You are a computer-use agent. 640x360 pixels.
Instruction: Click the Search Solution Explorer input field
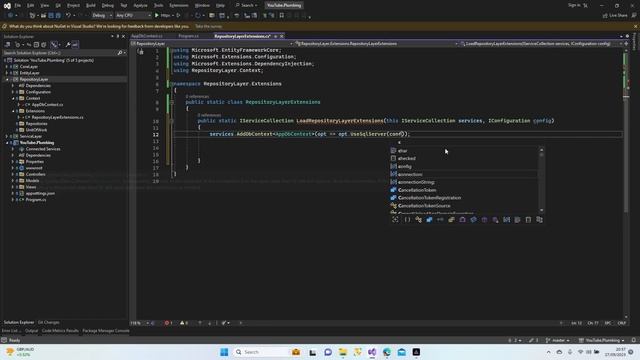(59, 53)
